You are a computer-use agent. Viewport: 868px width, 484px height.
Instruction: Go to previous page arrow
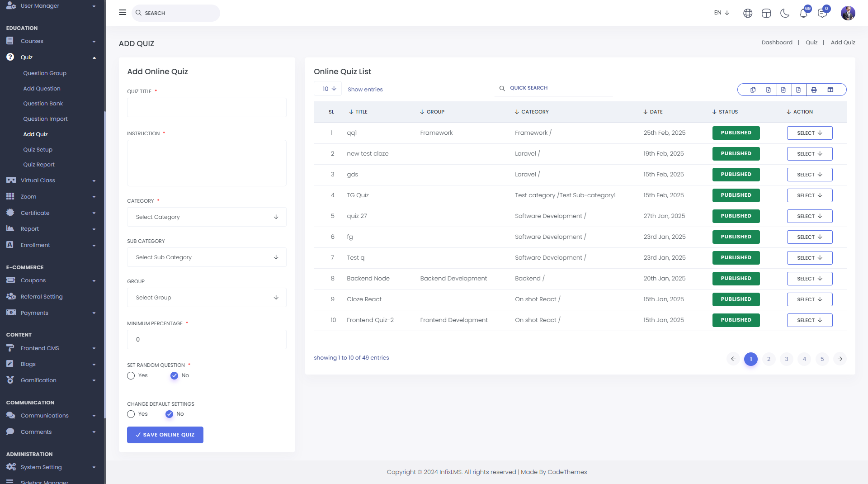[x=733, y=359]
